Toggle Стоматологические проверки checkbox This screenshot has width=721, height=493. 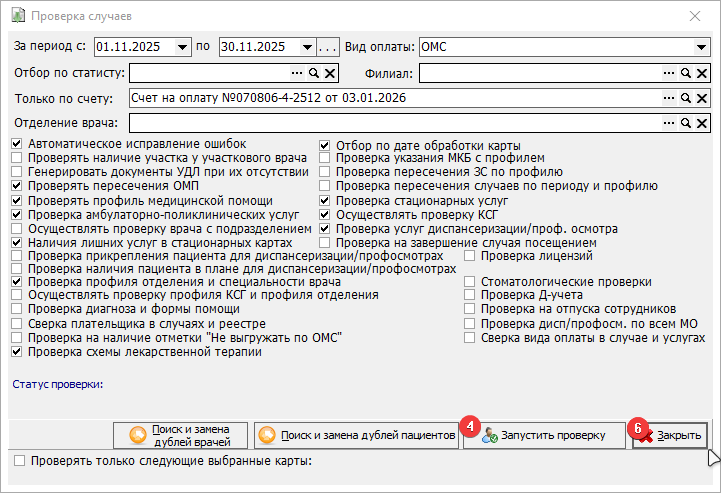click(469, 281)
